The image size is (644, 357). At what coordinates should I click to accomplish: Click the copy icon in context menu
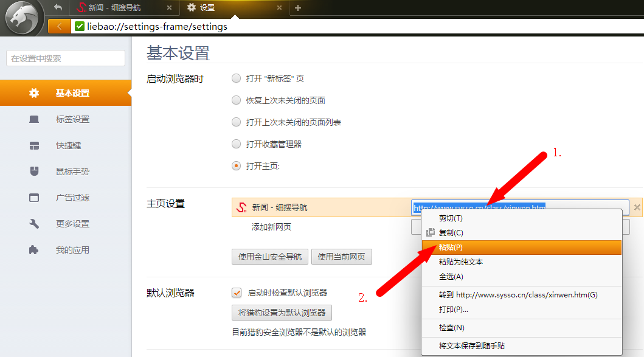(430, 232)
